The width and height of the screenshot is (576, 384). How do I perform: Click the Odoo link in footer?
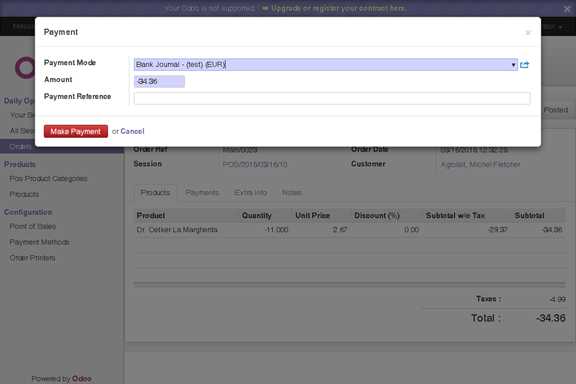tap(82, 378)
